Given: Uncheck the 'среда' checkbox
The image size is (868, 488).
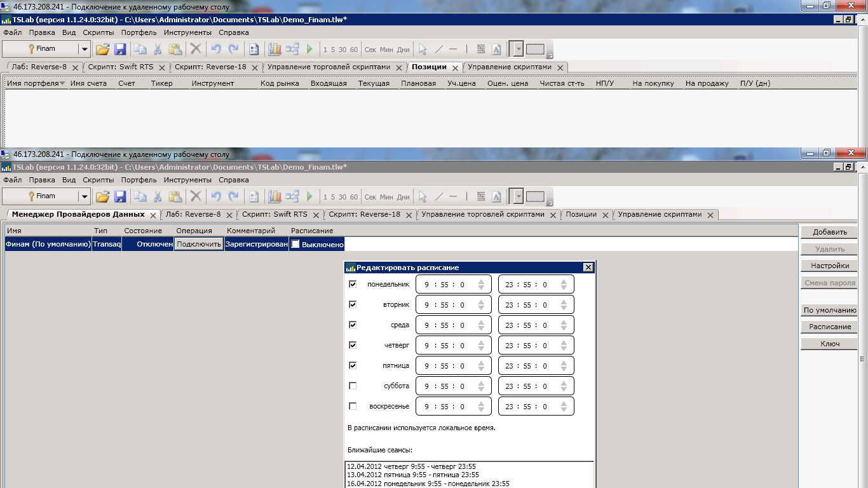Looking at the screenshot, I should click(353, 325).
